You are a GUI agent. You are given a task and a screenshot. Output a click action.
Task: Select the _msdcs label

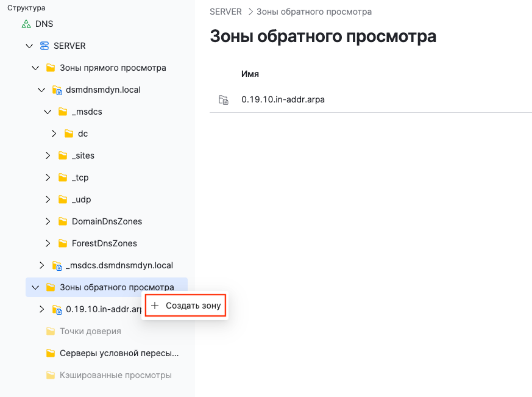87,112
